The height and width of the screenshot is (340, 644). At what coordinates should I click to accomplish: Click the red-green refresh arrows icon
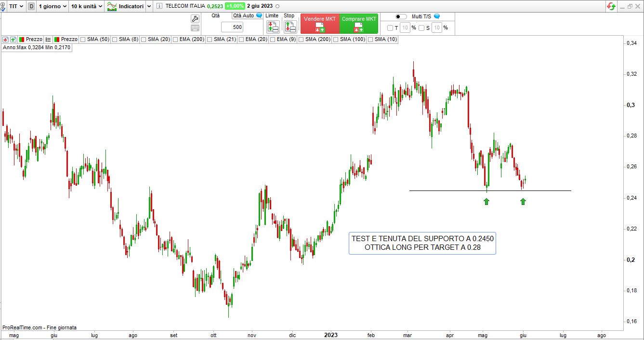point(611,6)
